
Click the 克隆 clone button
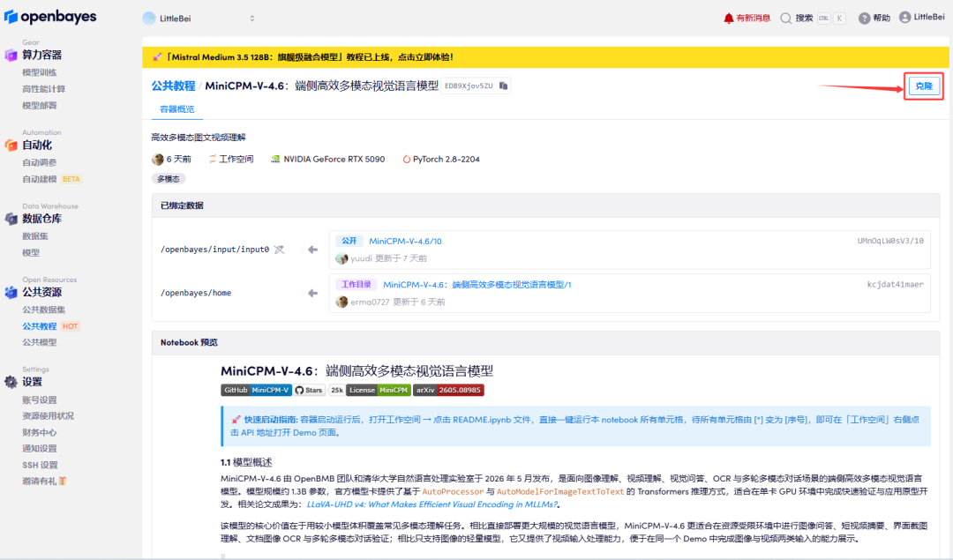click(923, 86)
